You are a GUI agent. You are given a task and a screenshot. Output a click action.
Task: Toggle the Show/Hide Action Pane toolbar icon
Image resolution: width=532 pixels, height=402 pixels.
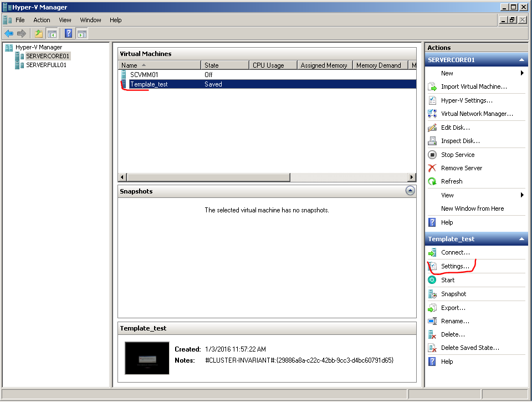point(82,33)
